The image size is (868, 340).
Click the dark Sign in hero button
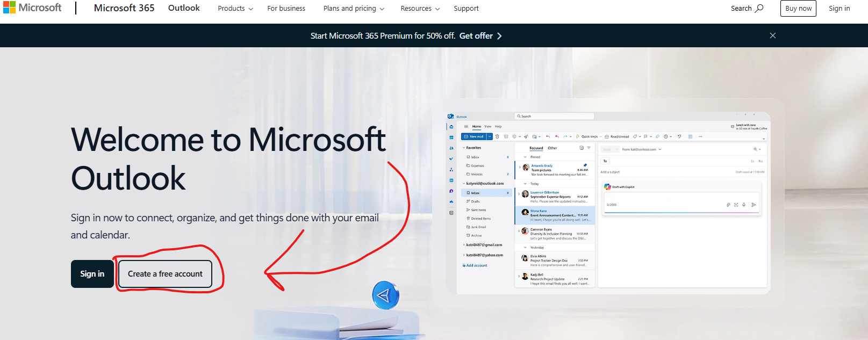tap(92, 274)
